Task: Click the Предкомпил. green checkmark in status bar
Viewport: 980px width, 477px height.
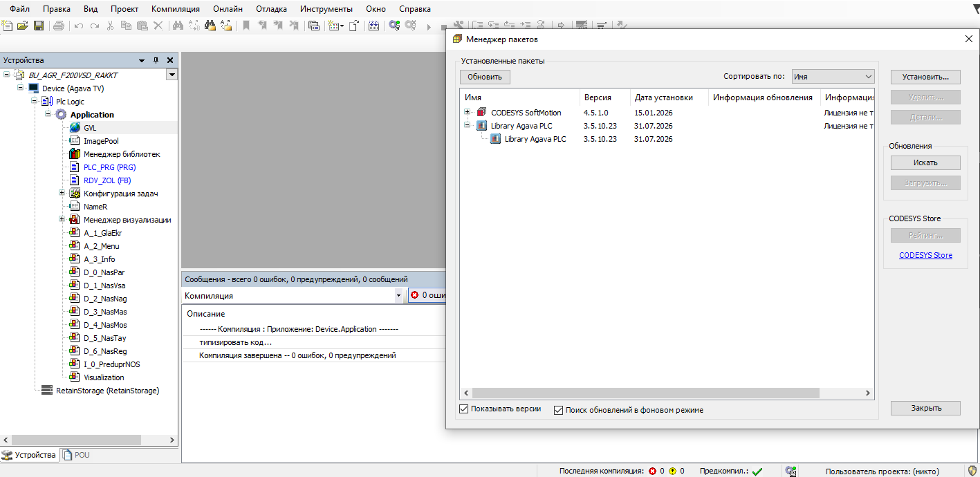Action: point(757,471)
